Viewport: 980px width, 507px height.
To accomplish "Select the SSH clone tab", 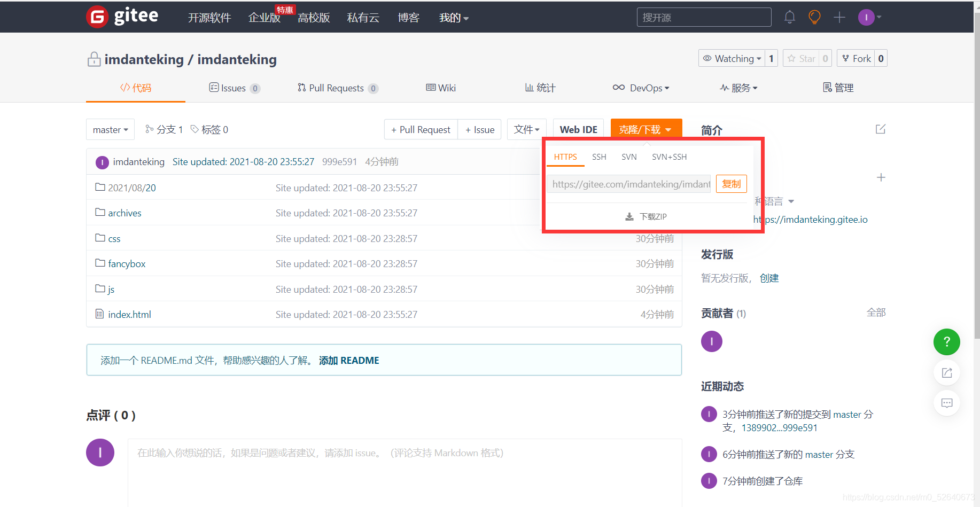I will coord(599,157).
